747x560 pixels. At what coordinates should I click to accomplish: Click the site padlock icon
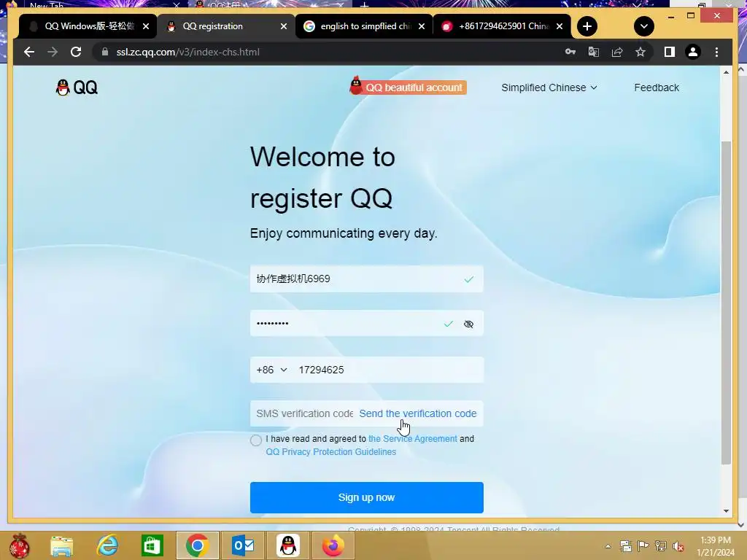[105, 52]
